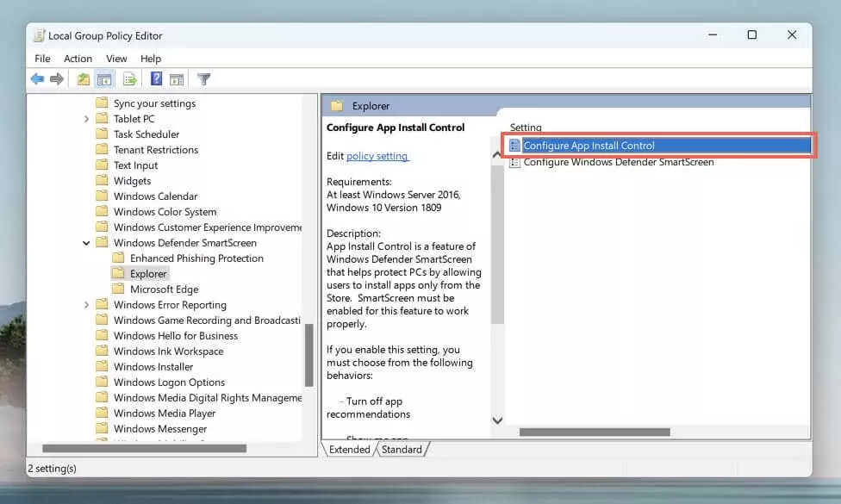Click the Widgets folder icon

102,180
